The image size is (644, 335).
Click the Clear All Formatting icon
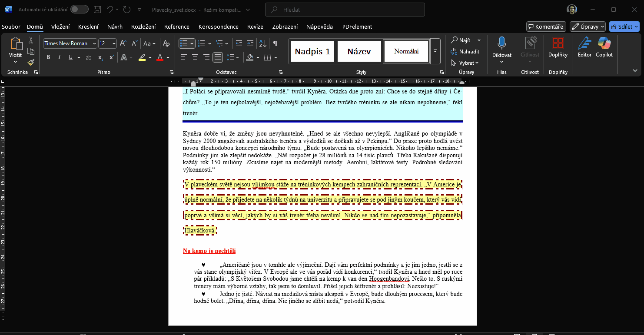(x=166, y=43)
